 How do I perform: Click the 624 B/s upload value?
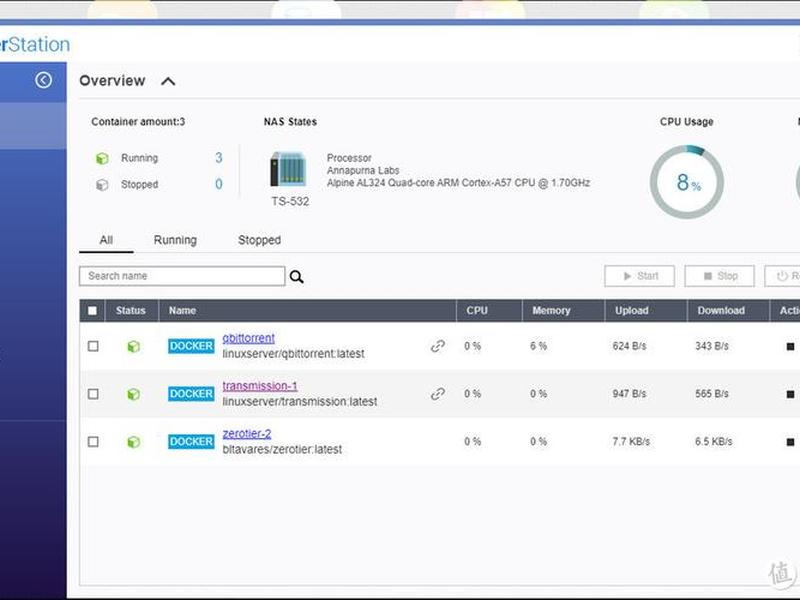[x=629, y=346]
